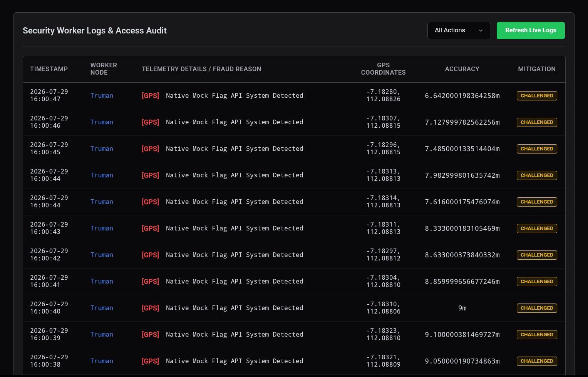Select timestamp 2026-07-29 16:00:45
This screenshot has height=377, width=588.
tap(49, 148)
